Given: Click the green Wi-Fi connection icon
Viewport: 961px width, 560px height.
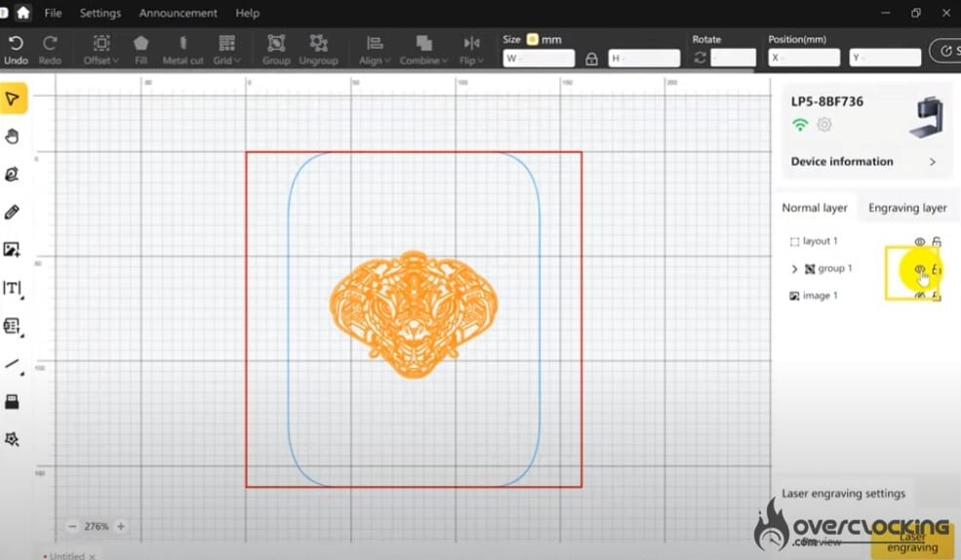Looking at the screenshot, I should 800,125.
